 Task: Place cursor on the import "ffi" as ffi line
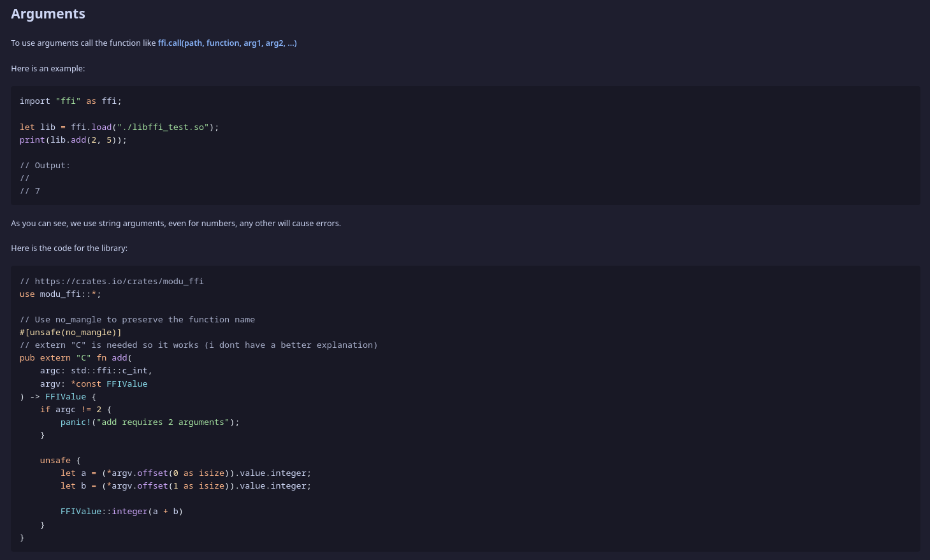(x=70, y=101)
